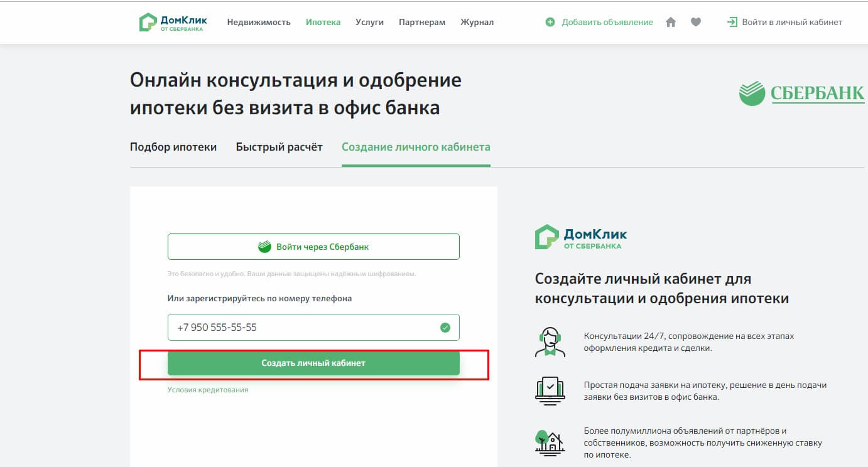Click the plus icon beside Добавить объявление

coord(550,22)
